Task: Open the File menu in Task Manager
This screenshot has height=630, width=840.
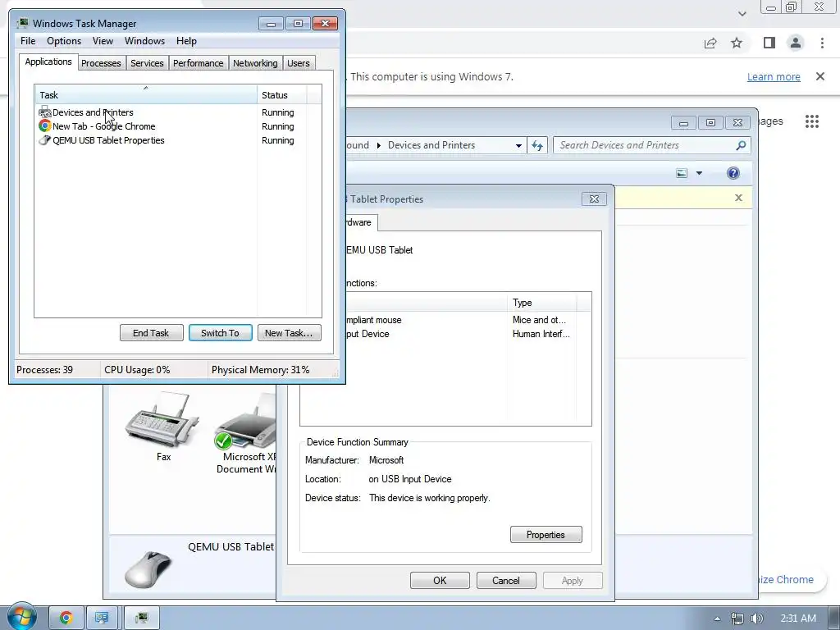Action: pyautogui.click(x=28, y=41)
